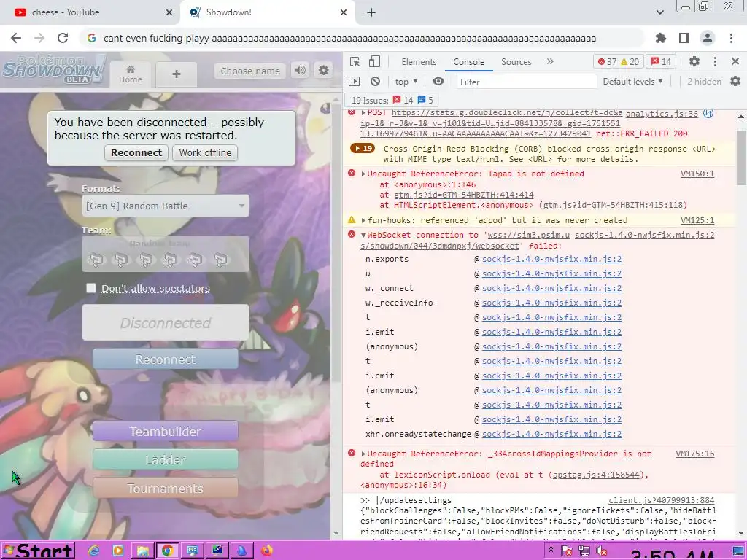Open the Chrome three-dot menu
747x560 pixels.
pos(731,38)
